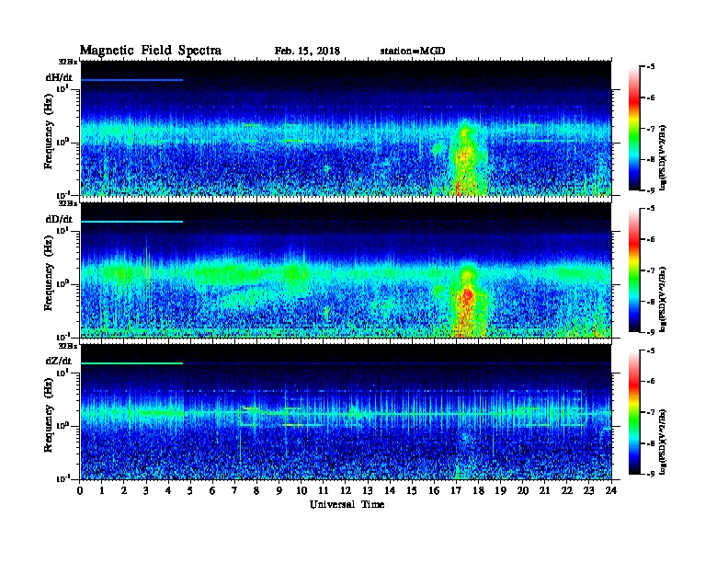
Task: Click hour 21 on the time axis
Action: [544, 491]
